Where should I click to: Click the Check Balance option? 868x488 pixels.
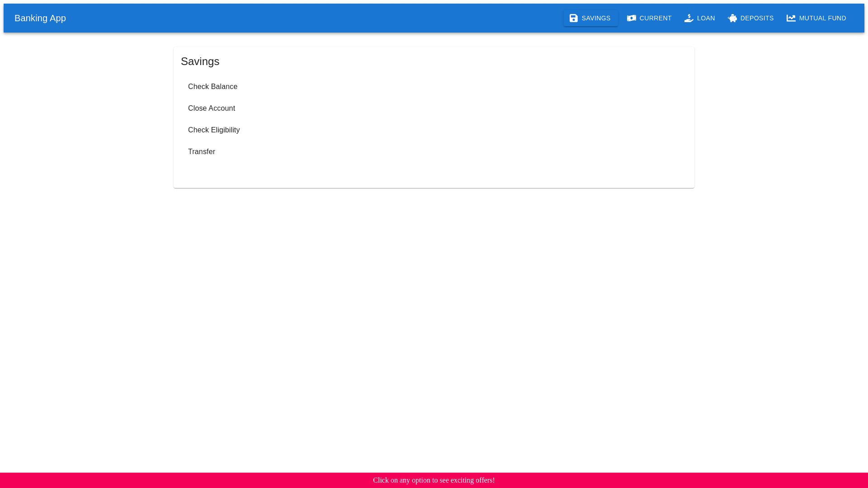212,86
